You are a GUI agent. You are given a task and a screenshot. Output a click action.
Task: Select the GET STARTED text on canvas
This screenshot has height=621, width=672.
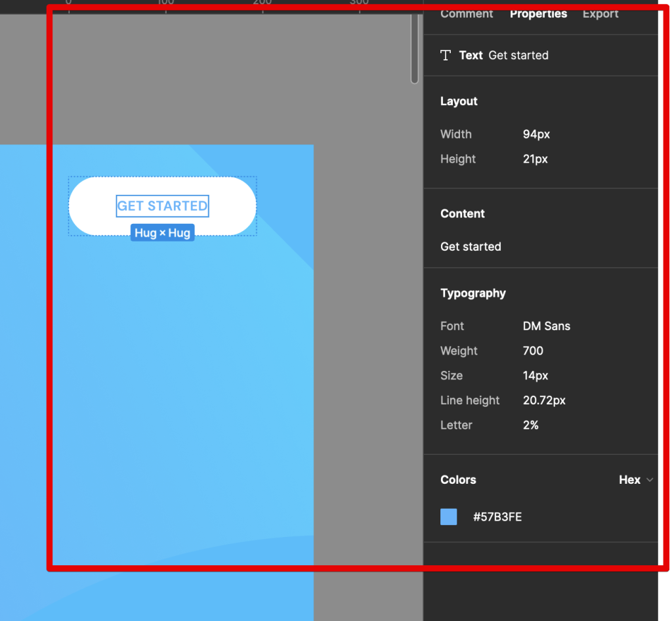tap(163, 206)
